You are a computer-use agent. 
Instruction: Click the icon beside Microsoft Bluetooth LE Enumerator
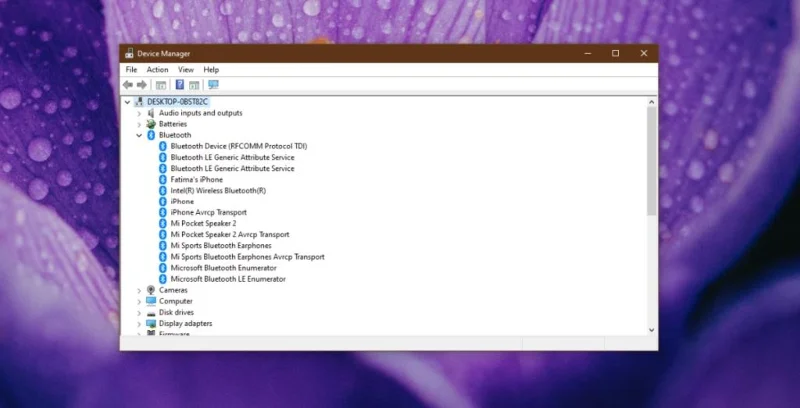coord(163,279)
